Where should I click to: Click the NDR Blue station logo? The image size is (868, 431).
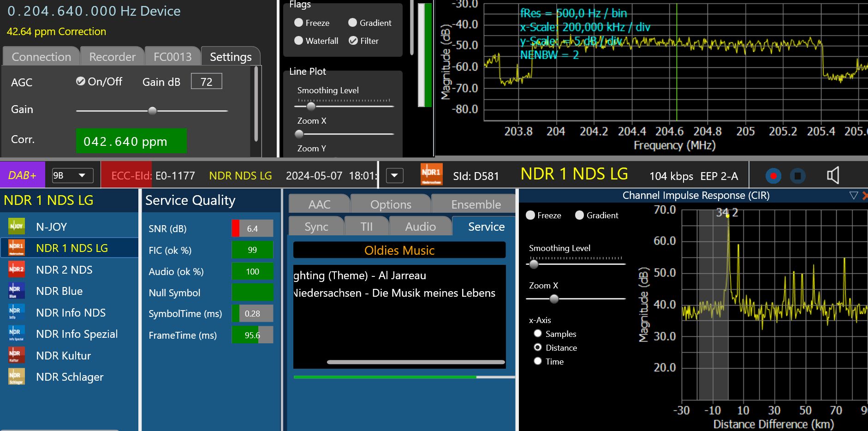click(x=17, y=291)
